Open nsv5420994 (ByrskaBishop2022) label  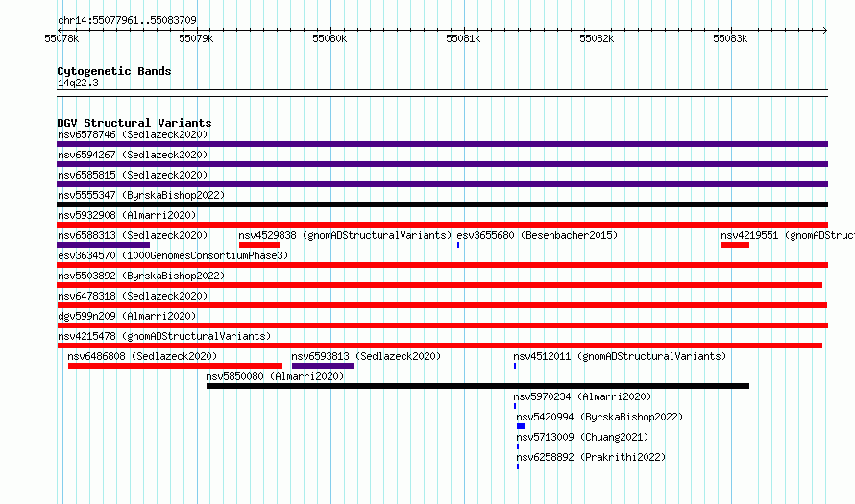[599, 417]
